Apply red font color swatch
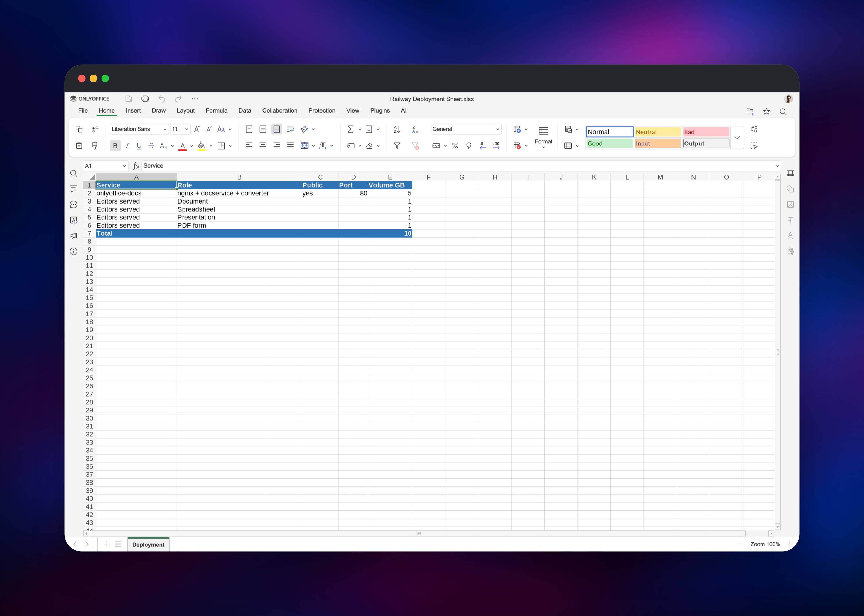 (x=183, y=146)
